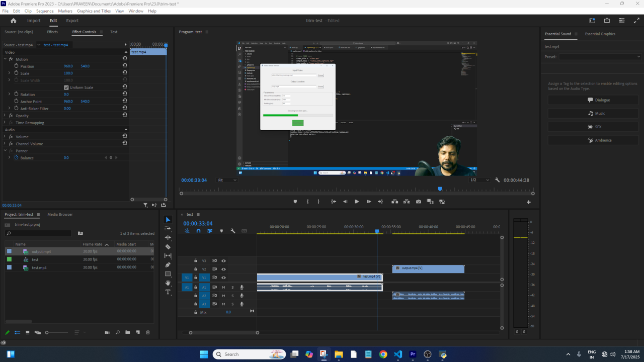Click the Add Marker icon in Program monitor
The image size is (644, 362).
tap(295, 202)
